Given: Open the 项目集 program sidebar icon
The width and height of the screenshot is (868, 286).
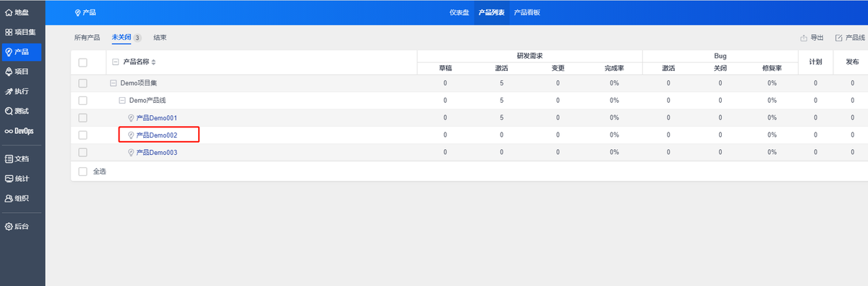Looking at the screenshot, I should [9, 32].
